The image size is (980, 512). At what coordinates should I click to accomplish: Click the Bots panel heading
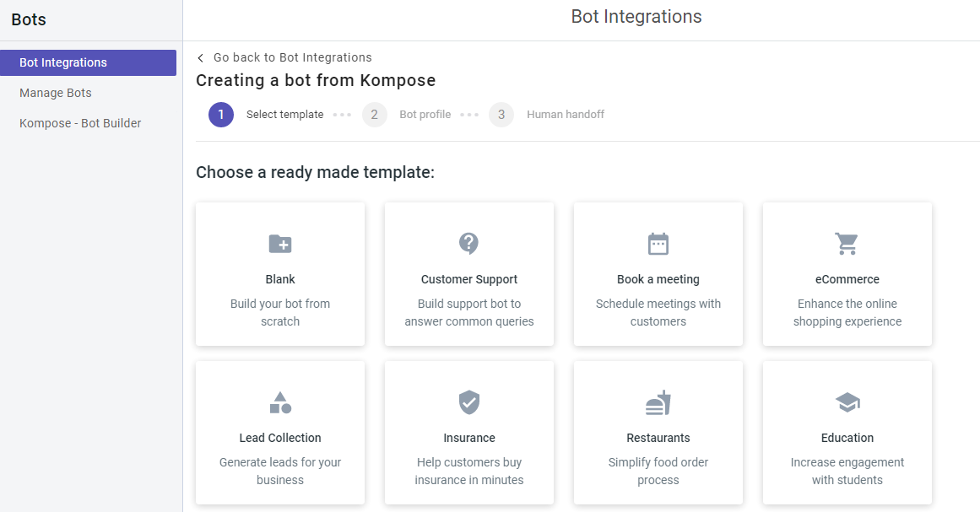(x=28, y=19)
